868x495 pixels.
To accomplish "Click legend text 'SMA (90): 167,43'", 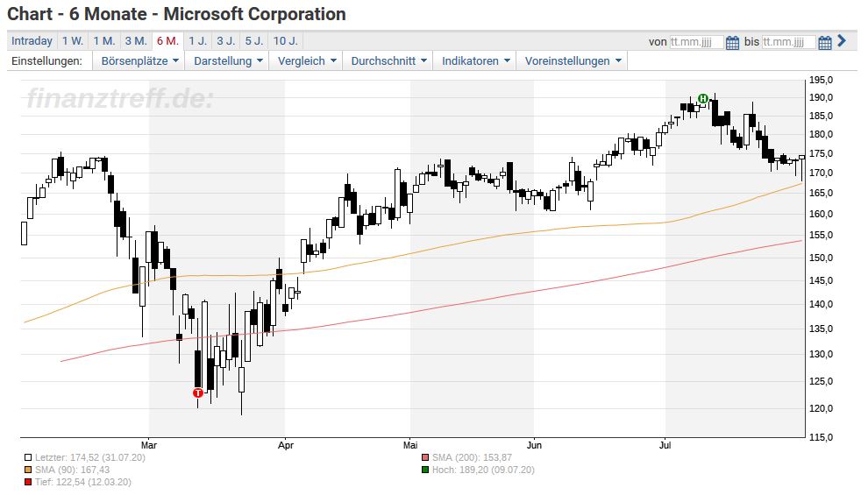I will (73, 470).
